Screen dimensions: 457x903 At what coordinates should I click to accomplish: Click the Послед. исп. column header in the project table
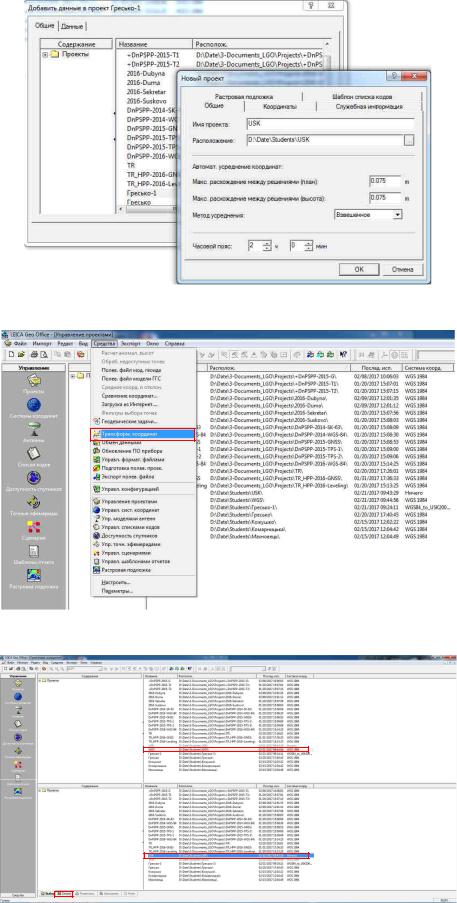click(x=375, y=367)
